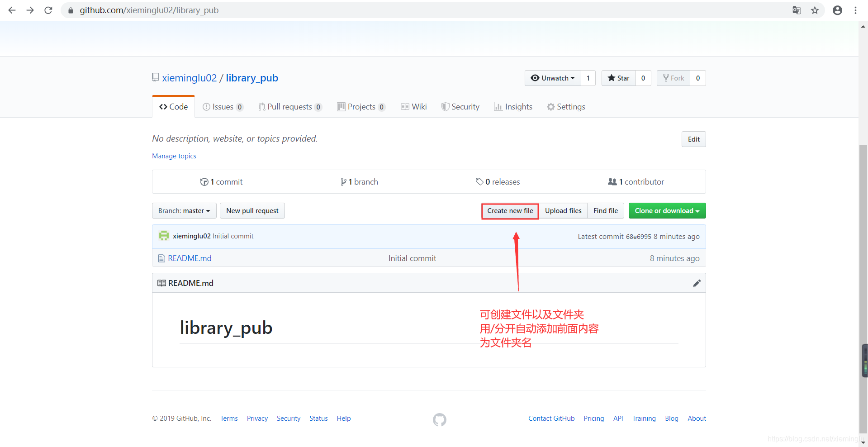Fork the repository

click(674, 78)
